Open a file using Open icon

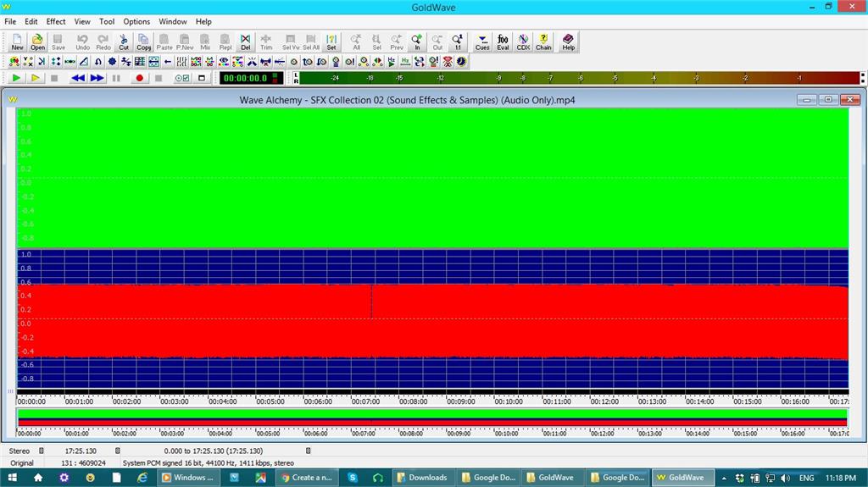pos(37,42)
